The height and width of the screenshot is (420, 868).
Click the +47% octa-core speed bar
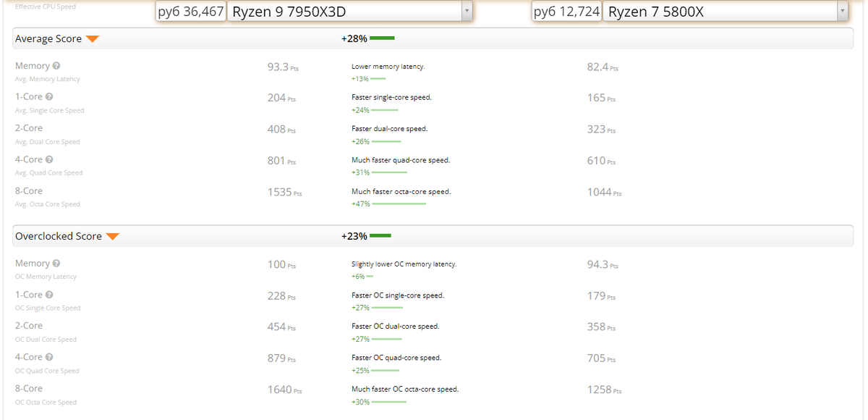point(399,204)
